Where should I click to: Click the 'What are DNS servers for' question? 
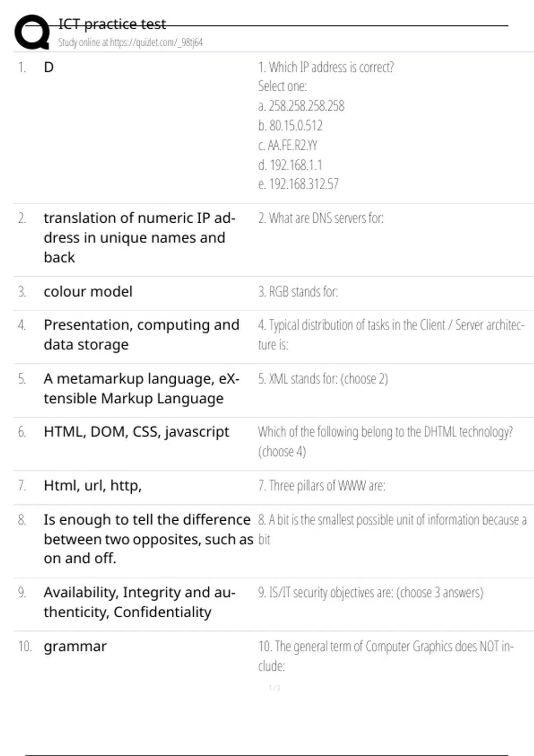coord(320,218)
